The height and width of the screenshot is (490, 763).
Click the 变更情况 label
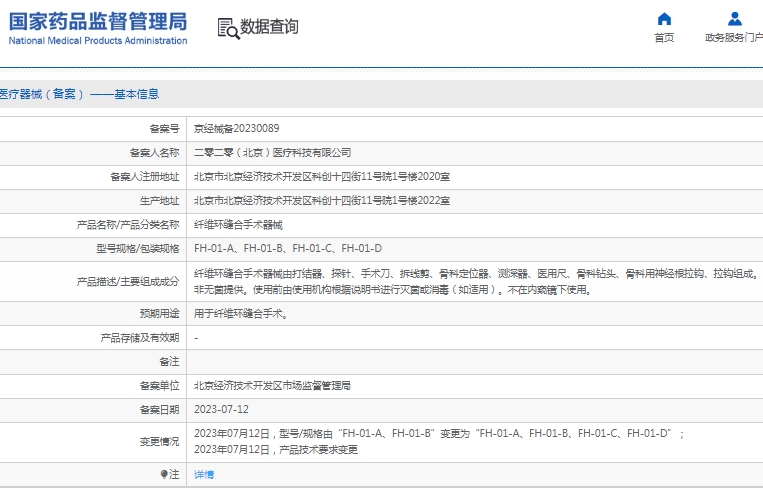click(x=160, y=441)
